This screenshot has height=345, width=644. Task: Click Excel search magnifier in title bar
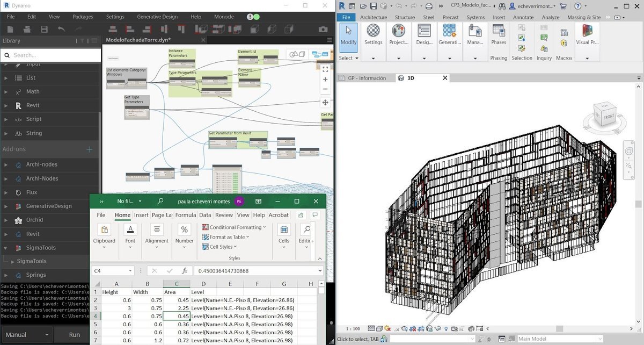pyautogui.click(x=160, y=202)
